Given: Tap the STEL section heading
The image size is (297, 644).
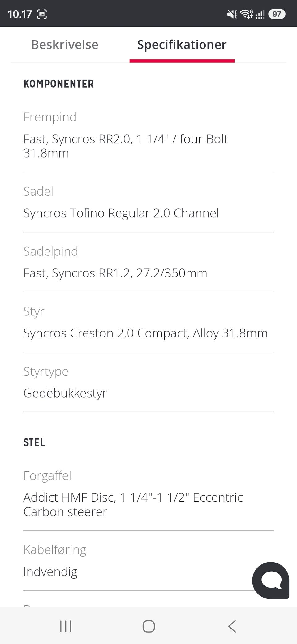Looking at the screenshot, I should [x=34, y=442].
